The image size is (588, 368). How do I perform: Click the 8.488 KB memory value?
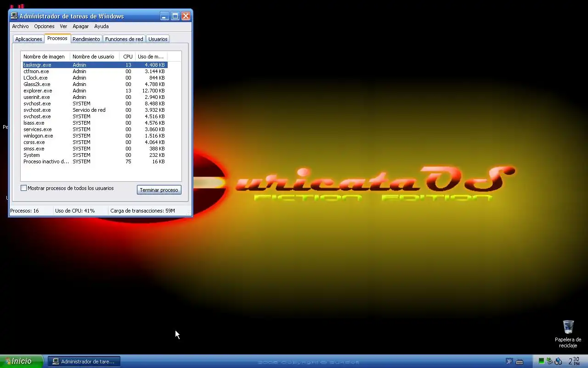pos(155,103)
